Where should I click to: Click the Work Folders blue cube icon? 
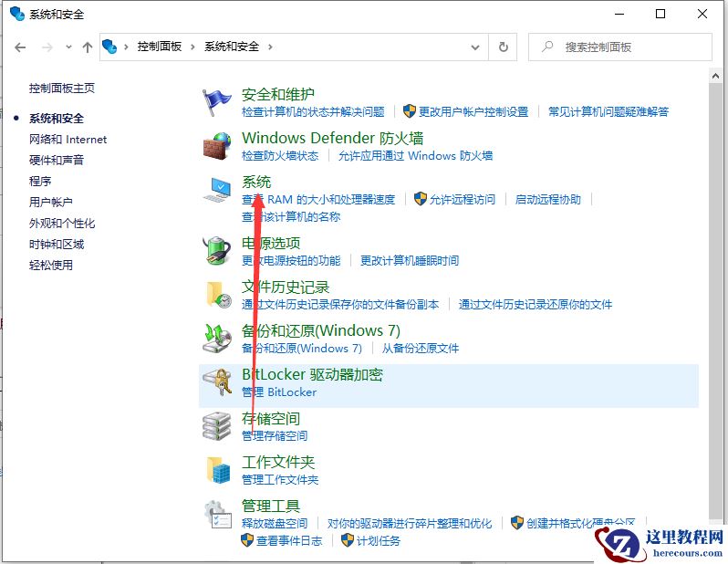[218, 470]
